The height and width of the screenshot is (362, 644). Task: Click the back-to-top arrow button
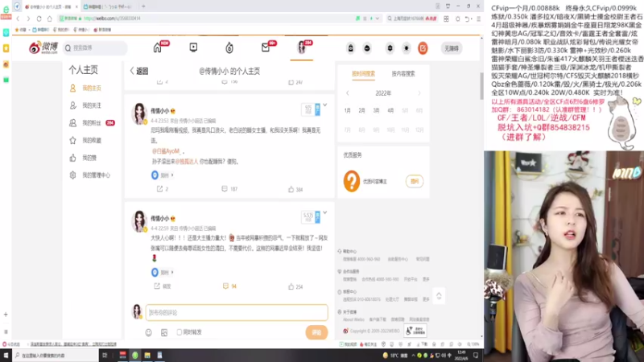tap(439, 295)
